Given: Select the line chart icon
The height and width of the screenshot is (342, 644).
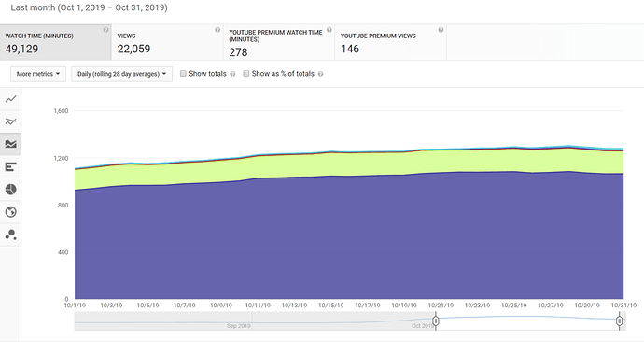Looking at the screenshot, I should point(10,99).
